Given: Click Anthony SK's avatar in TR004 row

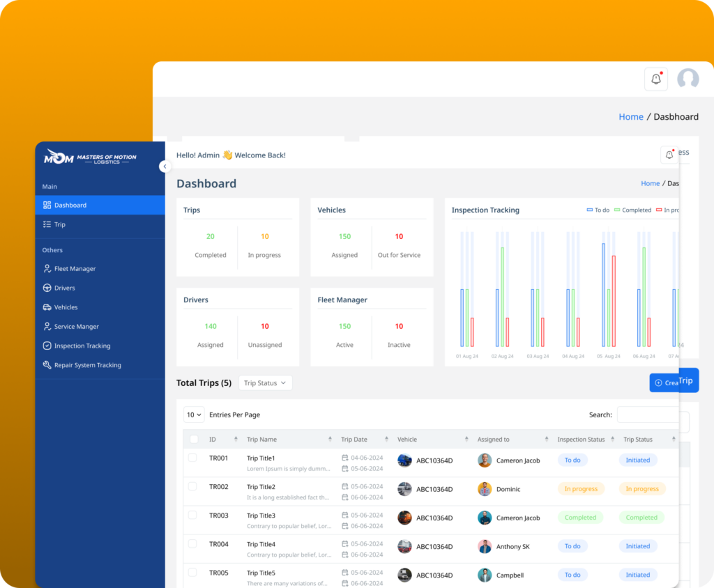Looking at the screenshot, I should pyautogui.click(x=485, y=547).
